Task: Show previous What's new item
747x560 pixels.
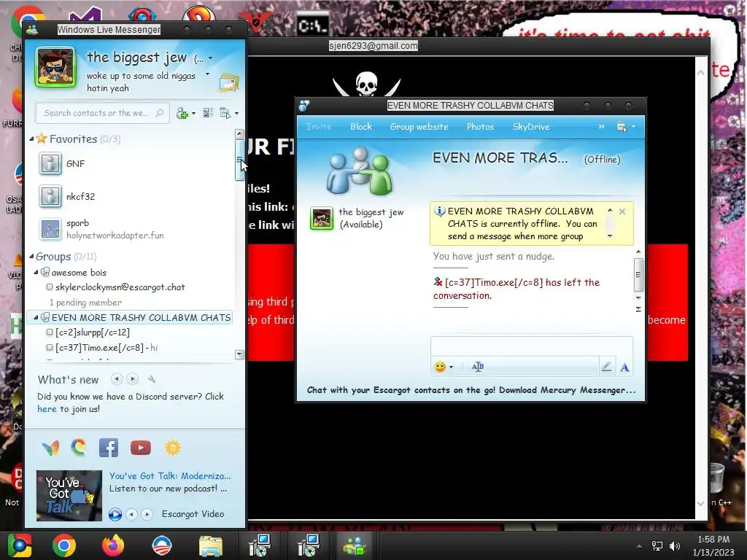Action: click(117, 379)
